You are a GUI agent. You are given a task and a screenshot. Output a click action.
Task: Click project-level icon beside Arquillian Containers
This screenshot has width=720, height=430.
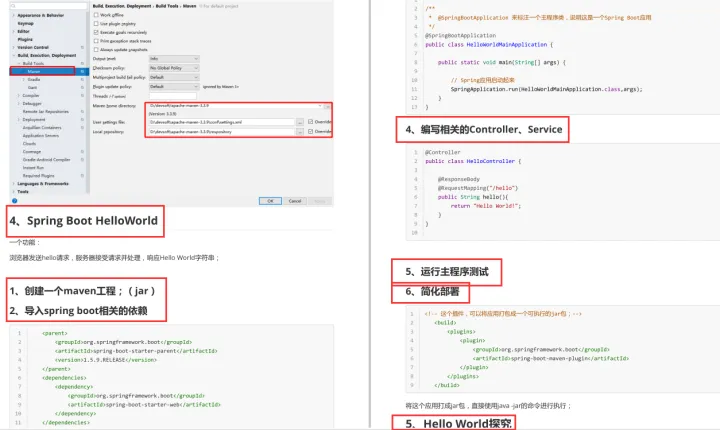pyautogui.click(x=82, y=128)
